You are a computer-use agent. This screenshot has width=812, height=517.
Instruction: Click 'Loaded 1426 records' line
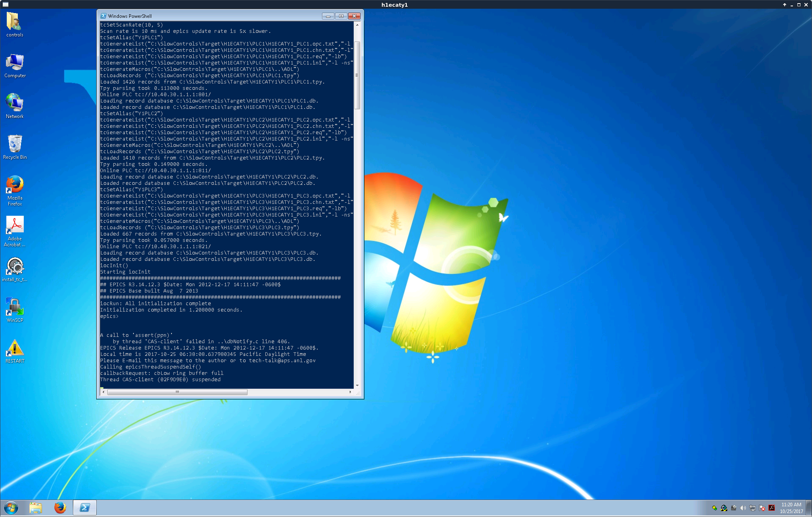(212, 82)
